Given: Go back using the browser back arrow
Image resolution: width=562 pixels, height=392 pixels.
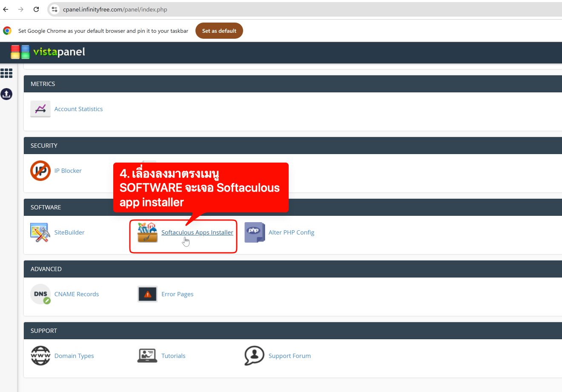Looking at the screenshot, I should click(x=6, y=9).
